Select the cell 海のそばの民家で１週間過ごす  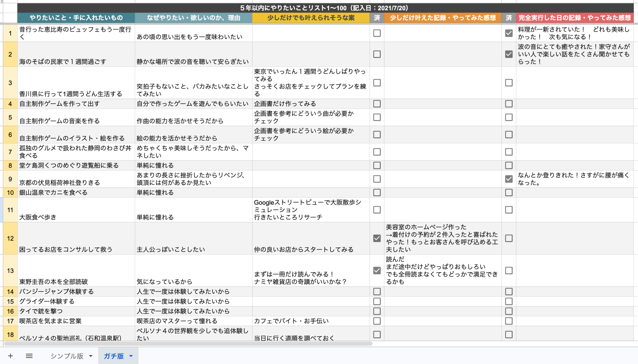(x=76, y=54)
